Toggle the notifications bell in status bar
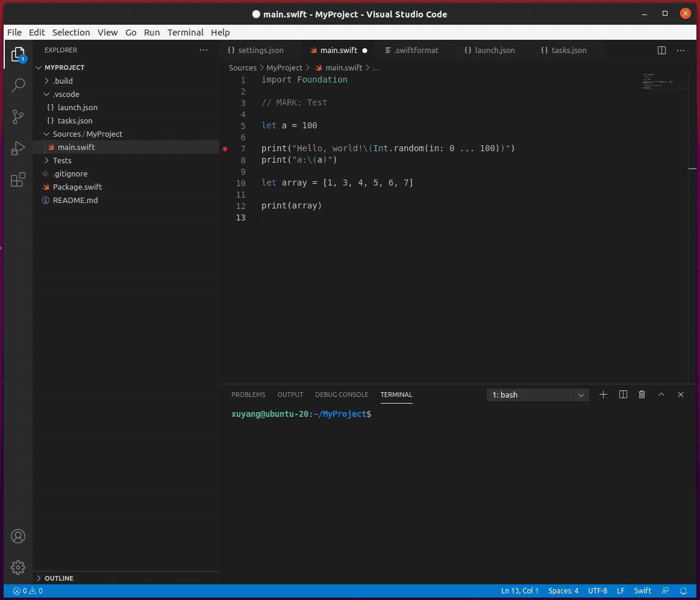 pos(684,591)
